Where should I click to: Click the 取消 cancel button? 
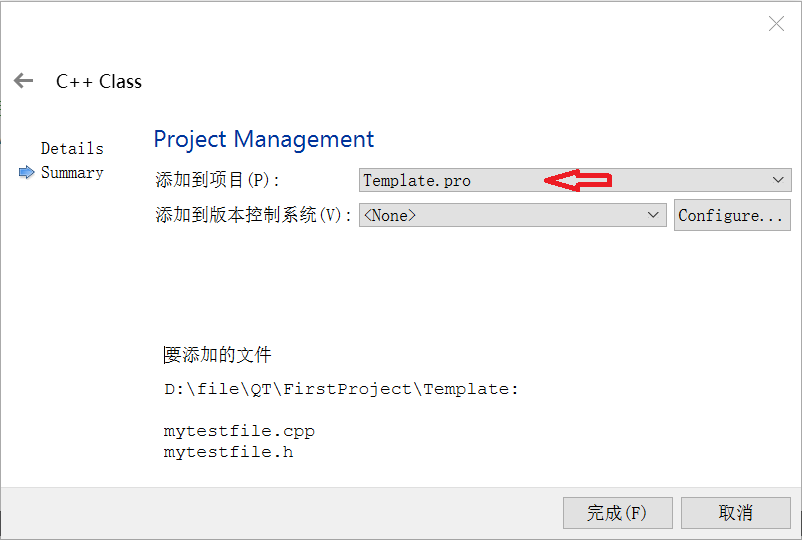tap(735, 513)
